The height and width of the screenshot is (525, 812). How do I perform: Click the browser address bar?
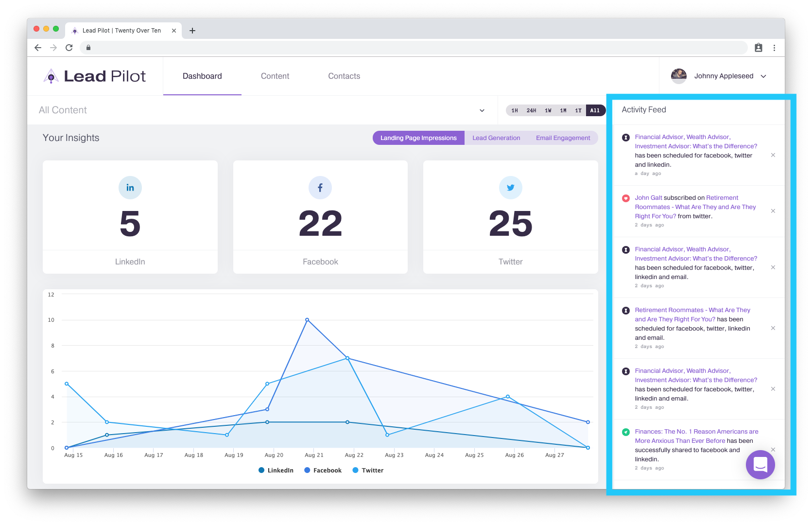(414, 48)
